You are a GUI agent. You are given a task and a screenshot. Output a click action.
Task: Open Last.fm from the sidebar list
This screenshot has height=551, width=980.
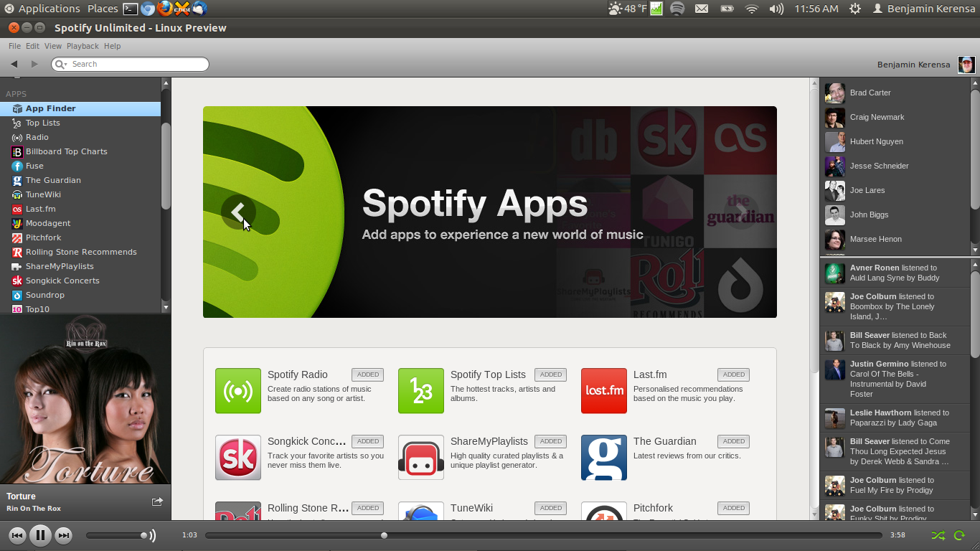[80, 209]
